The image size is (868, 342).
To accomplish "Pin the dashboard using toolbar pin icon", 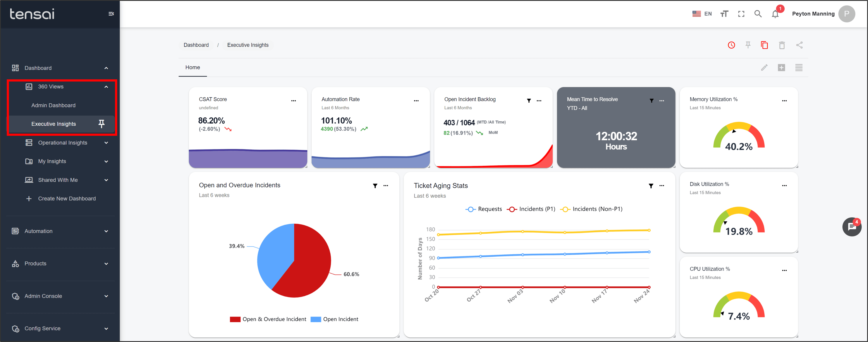I will [x=748, y=45].
